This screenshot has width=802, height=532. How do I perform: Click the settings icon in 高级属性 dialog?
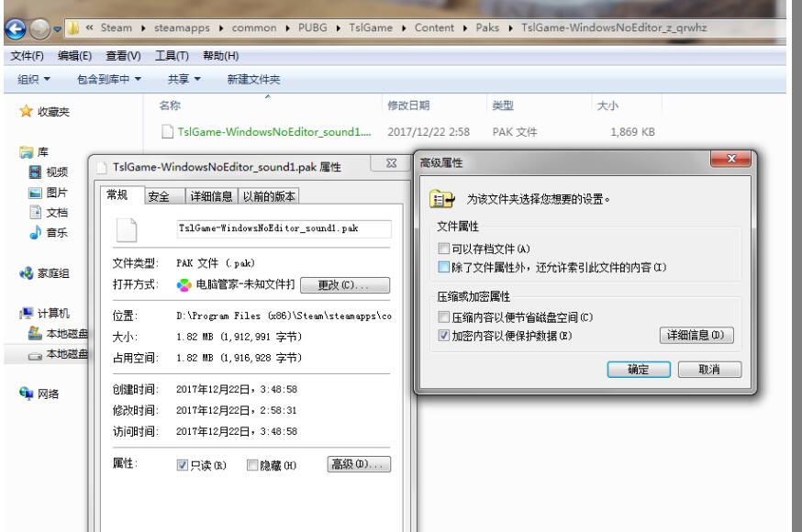pos(442,199)
